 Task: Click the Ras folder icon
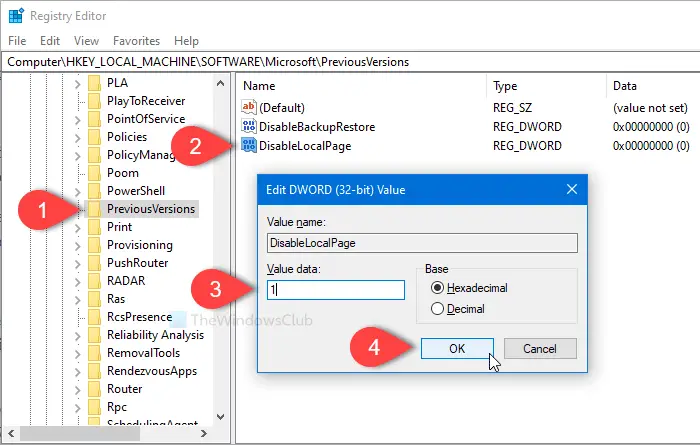click(94, 299)
